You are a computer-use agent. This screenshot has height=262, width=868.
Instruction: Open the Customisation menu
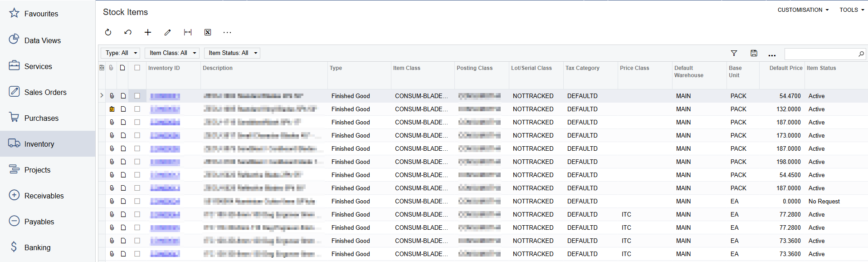click(803, 10)
